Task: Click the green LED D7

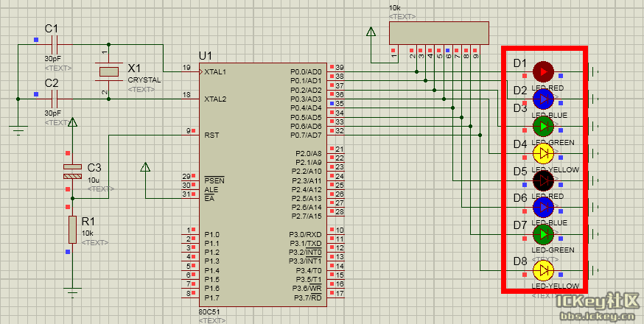Action: pos(543,234)
